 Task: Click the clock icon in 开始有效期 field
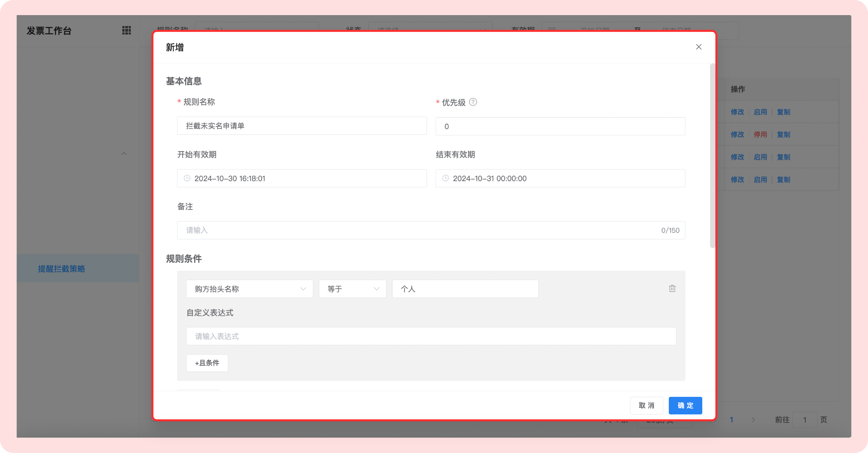(187, 178)
